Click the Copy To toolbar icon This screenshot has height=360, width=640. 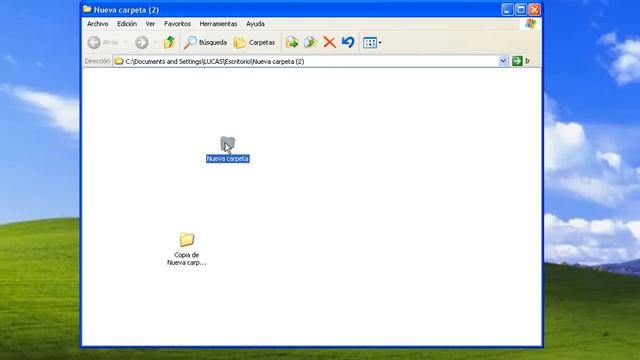point(311,42)
